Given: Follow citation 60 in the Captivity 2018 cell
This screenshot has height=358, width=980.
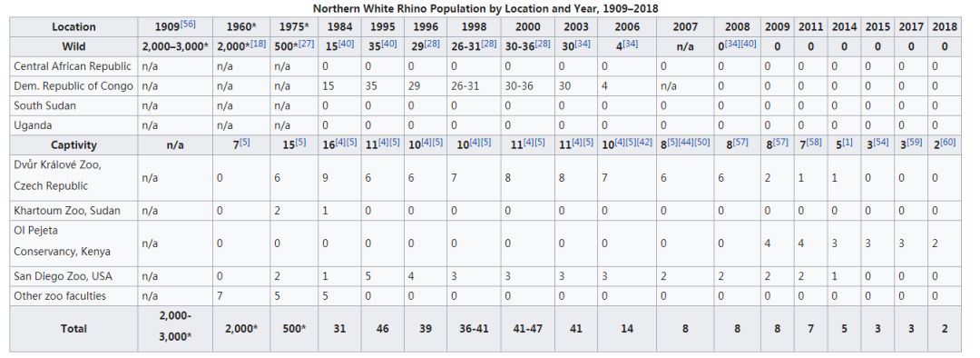Looking at the screenshot, I should click(949, 142).
